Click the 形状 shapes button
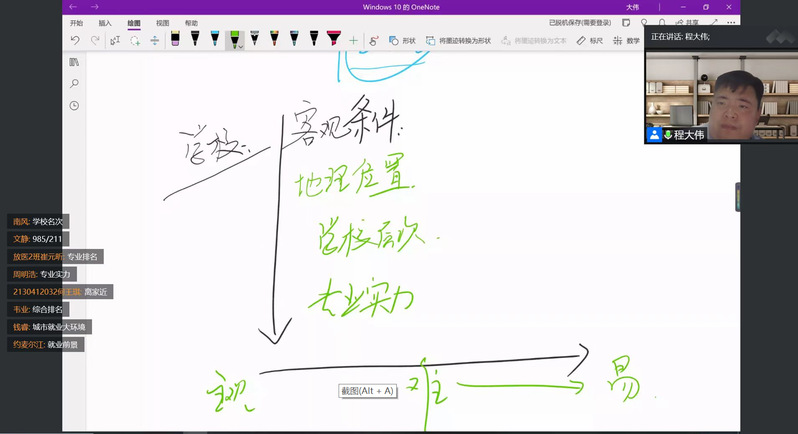Image resolution: width=798 pixels, height=434 pixels. point(402,41)
